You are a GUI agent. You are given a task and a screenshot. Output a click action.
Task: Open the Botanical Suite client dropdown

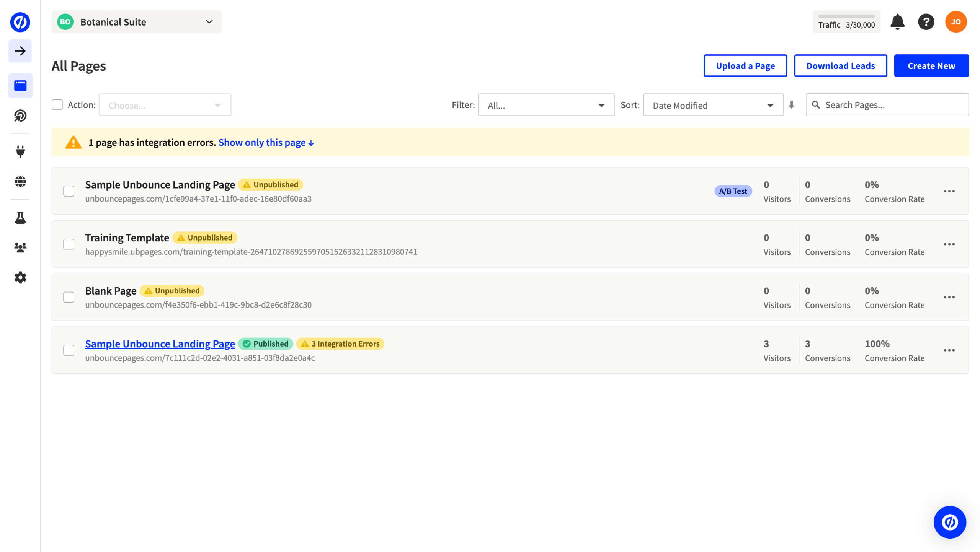[136, 22]
